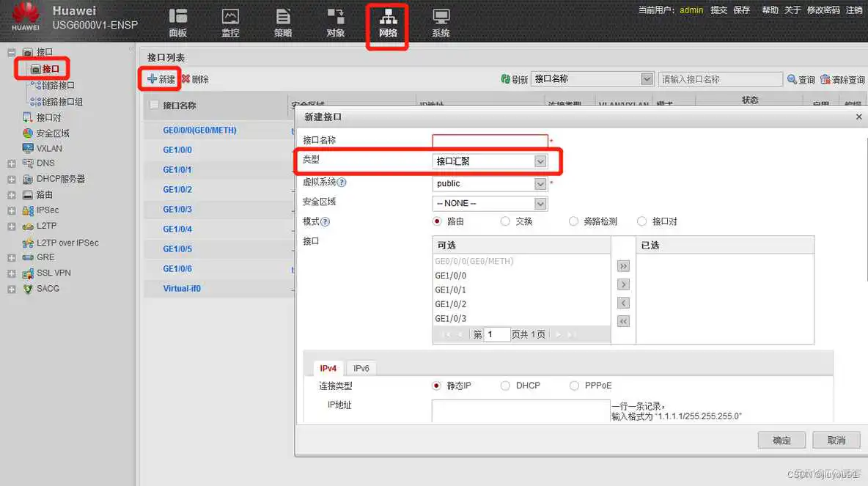Click the 确定 confirm button
868x486 pixels.
[x=781, y=440]
